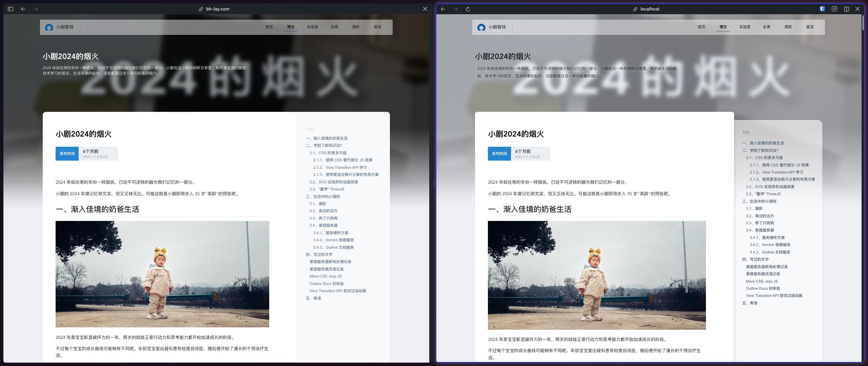Open the sidebar toggle in the left window

point(10,9)
